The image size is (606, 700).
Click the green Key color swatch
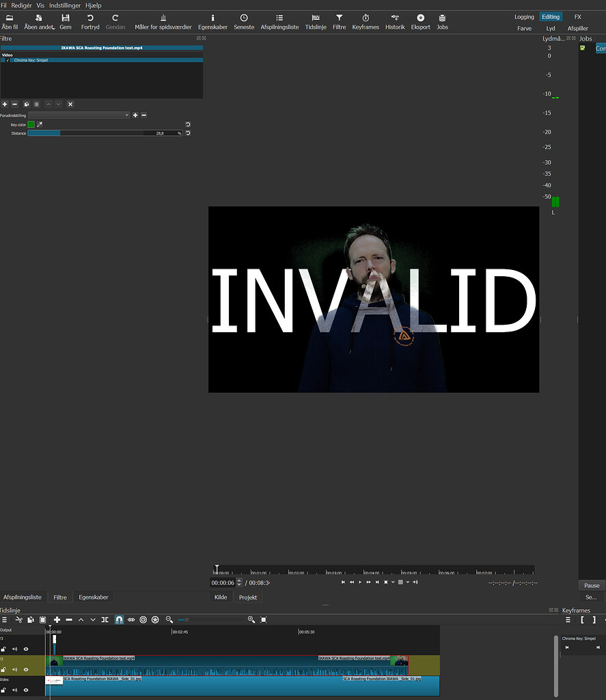(x=31, y=124)
